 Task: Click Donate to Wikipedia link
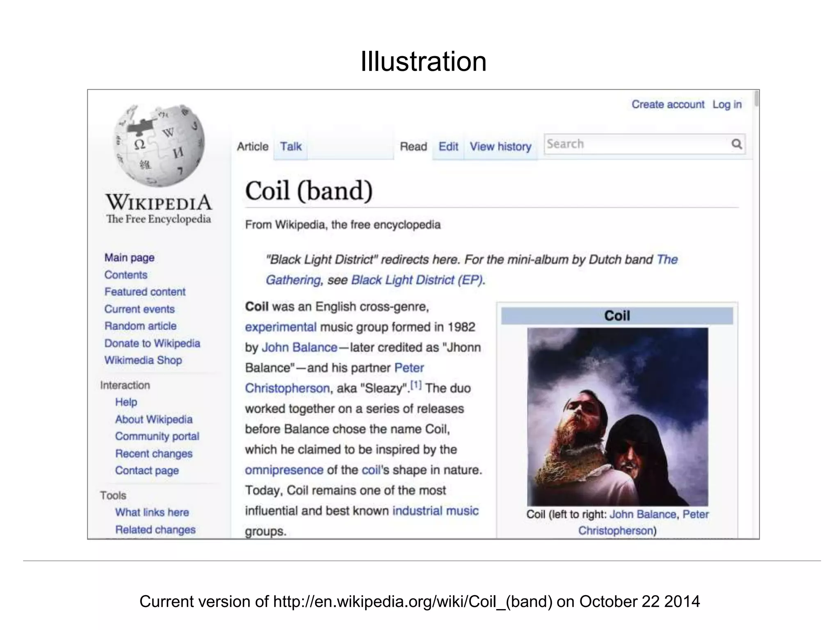click(152, 343)
